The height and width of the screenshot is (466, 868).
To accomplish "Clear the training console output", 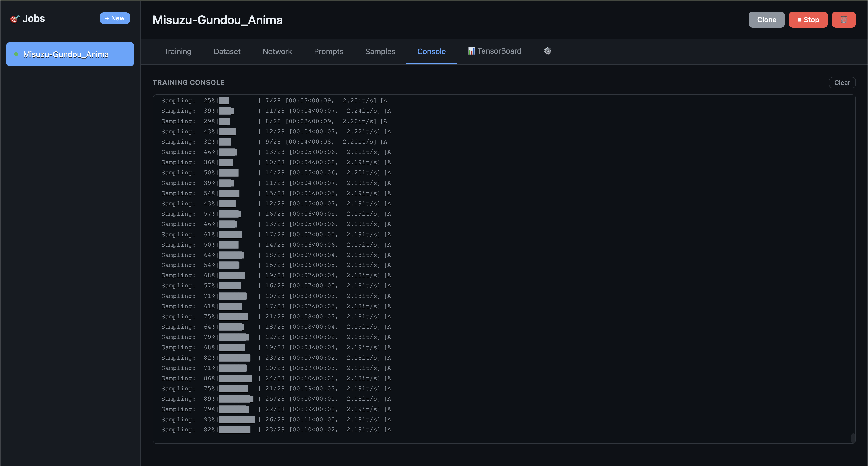I will (x=842, y=83).
